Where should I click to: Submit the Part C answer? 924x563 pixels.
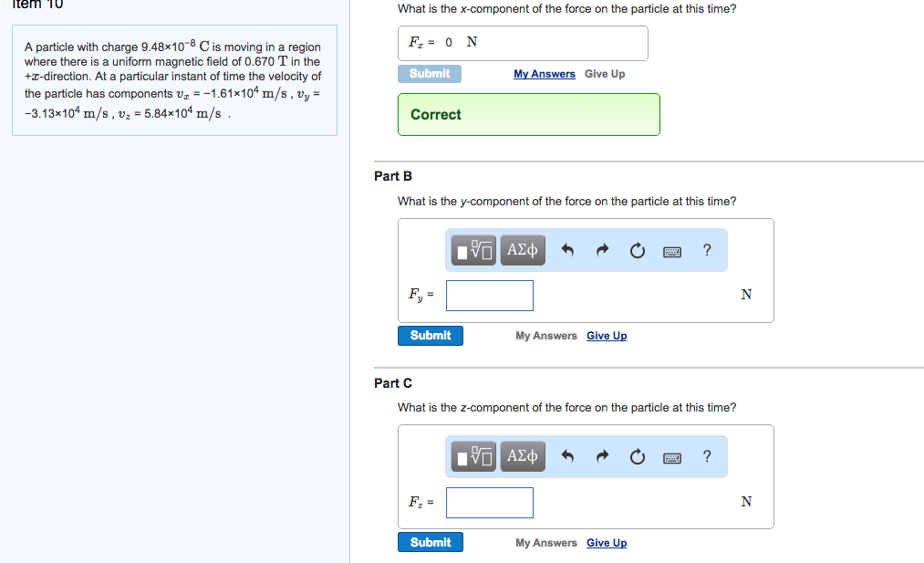click(431, 542)
